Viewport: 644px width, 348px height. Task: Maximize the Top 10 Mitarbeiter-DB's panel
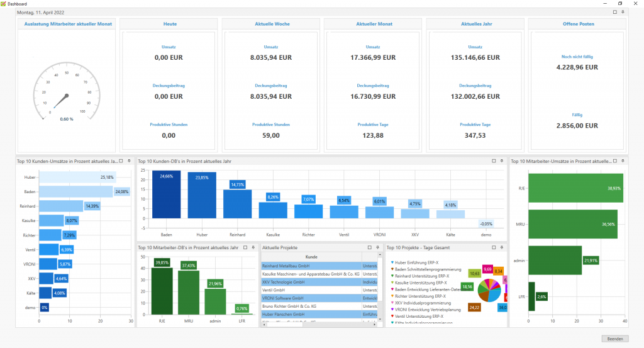coord(246,248)
